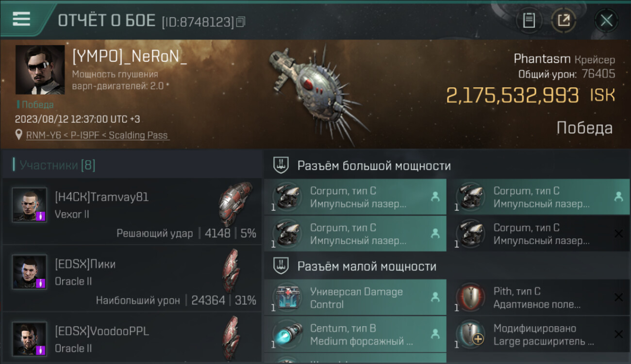Open [EDSX]Пики participant entry
The width and height of the screenshot is (631, 364).
(x=132, y=279)
